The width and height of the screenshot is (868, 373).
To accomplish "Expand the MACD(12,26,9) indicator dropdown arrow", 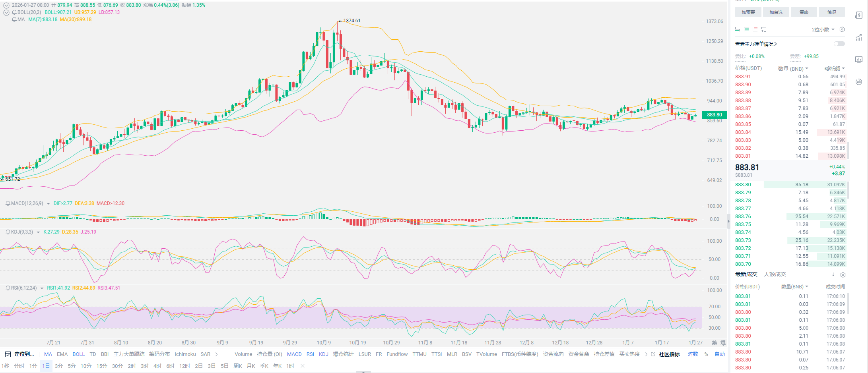I will [x=48, y=204].
